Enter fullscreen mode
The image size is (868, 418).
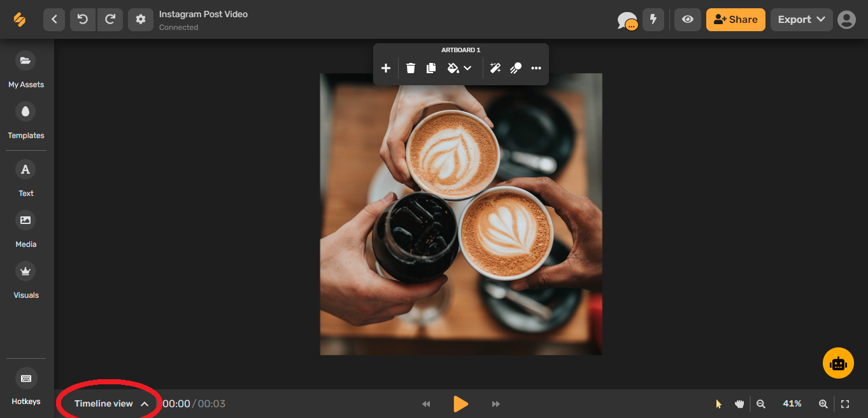click(846, 404)
